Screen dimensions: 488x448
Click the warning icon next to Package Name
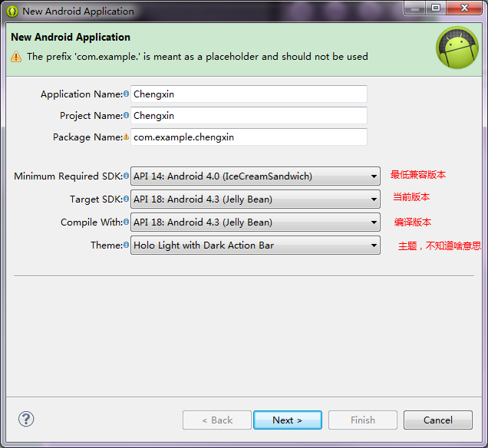pyautogui.click(x=126, y=137)
